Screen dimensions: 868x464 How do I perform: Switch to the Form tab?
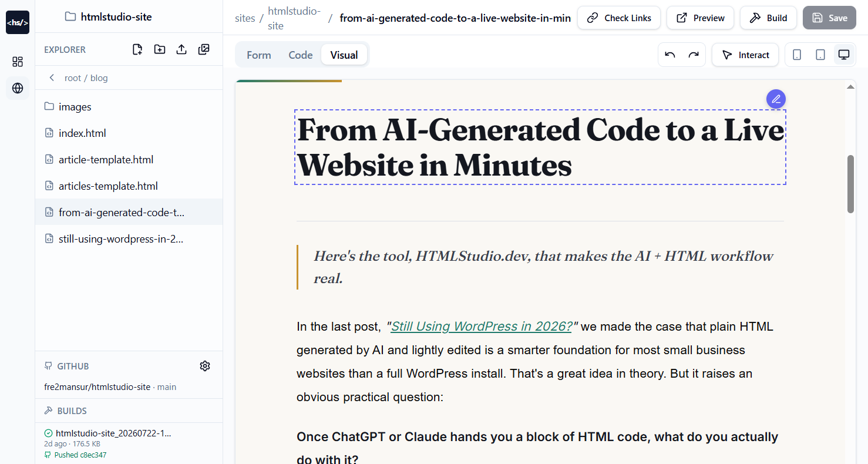259,55
